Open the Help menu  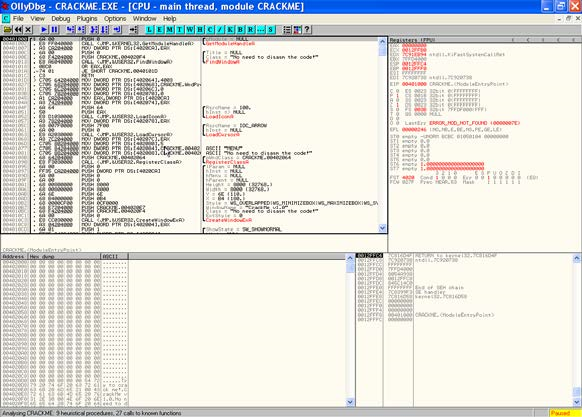169,19
